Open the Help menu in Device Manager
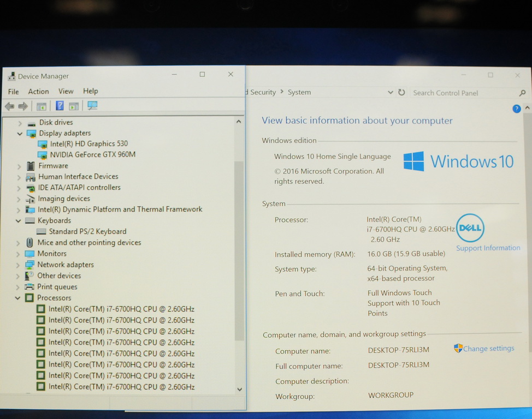The width and height of the screenshot is (532, 419). point(90,91)
